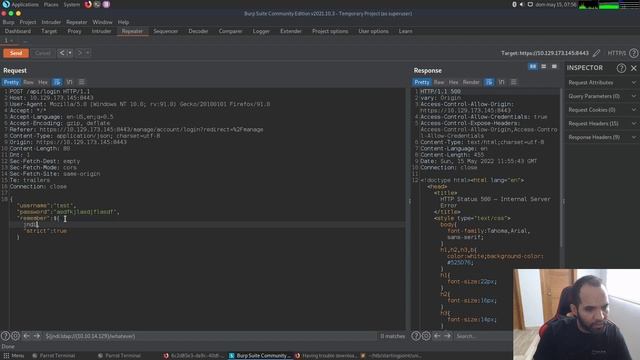Open the forward history dropdown arrow
Viewport: 640px width, 360px height.
coord(87,53)
